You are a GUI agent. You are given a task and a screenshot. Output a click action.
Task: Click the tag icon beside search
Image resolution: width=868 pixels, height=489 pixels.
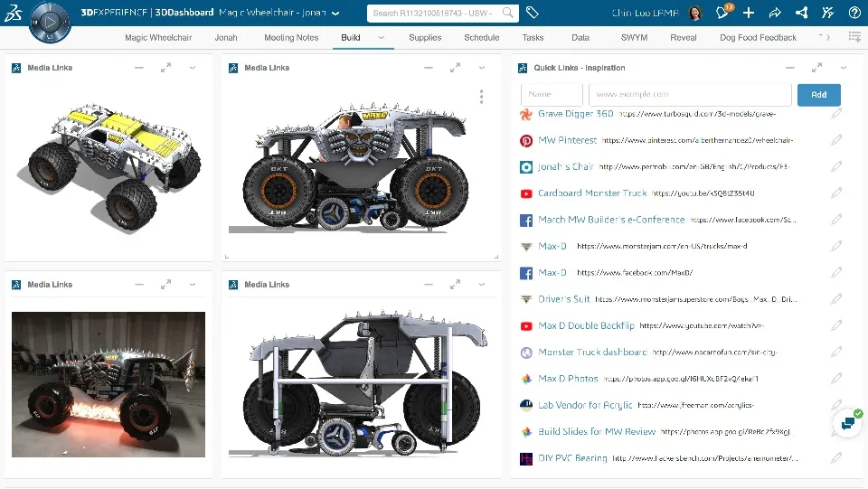tap(532, 13)
